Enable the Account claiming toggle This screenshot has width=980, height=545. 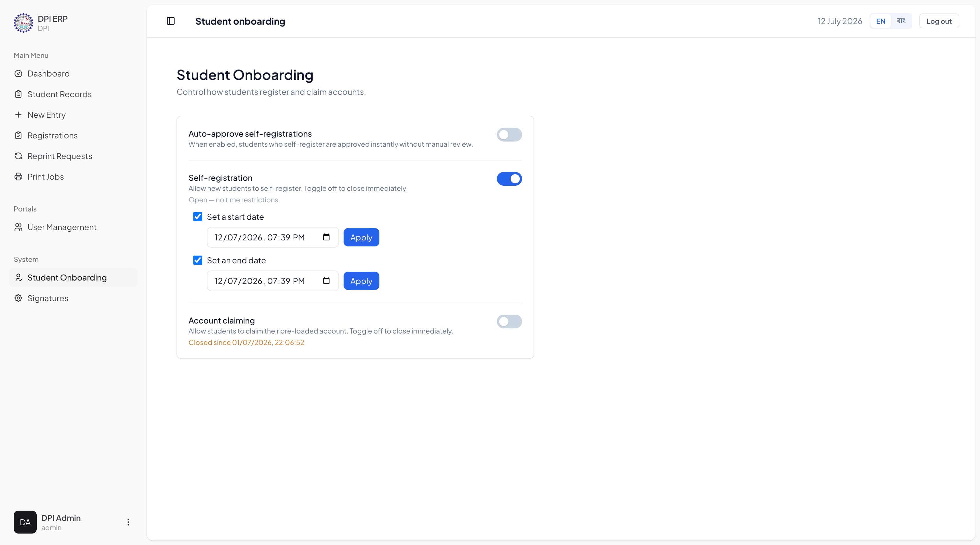coord(509,321)
